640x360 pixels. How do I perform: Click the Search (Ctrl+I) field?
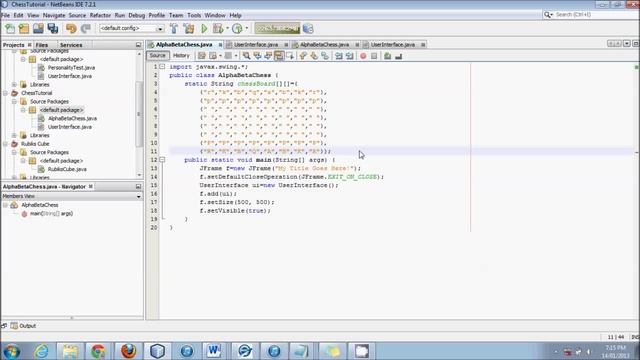tap(590, 15)
